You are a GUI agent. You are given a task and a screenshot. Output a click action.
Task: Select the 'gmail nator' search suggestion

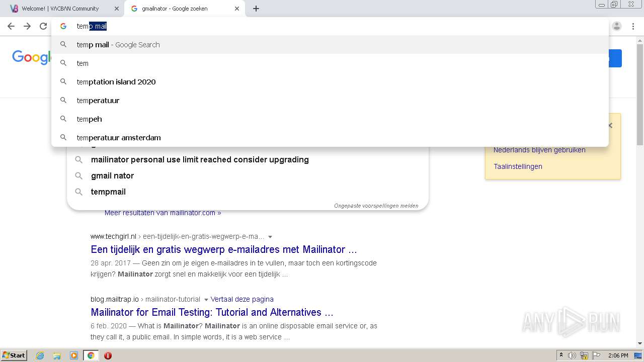[248, 175]
